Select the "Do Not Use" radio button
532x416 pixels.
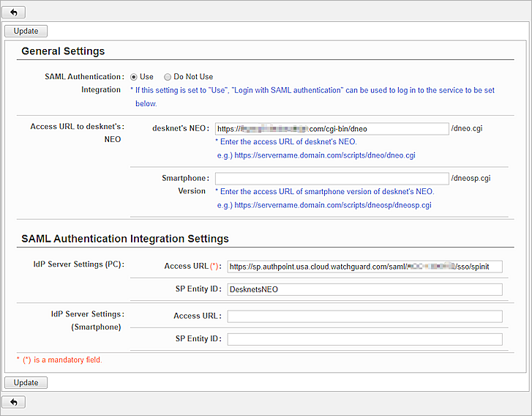point(168,77)
